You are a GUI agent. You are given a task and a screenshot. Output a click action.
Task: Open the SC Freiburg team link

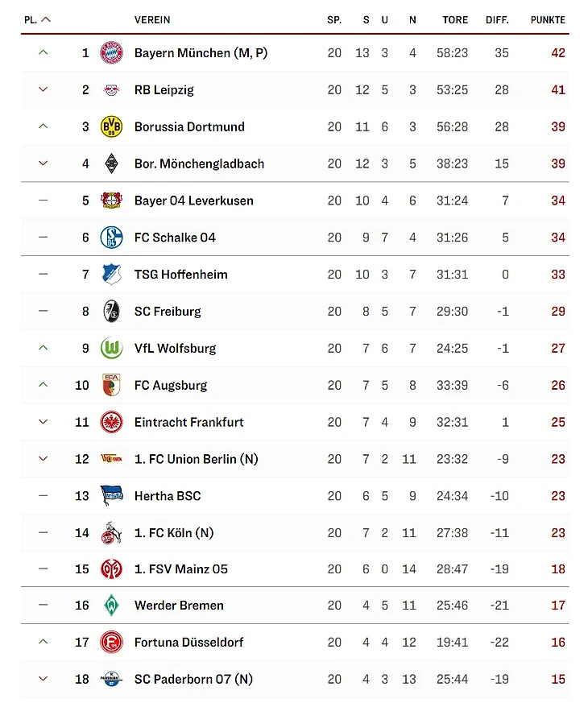(x=168, y=312)
